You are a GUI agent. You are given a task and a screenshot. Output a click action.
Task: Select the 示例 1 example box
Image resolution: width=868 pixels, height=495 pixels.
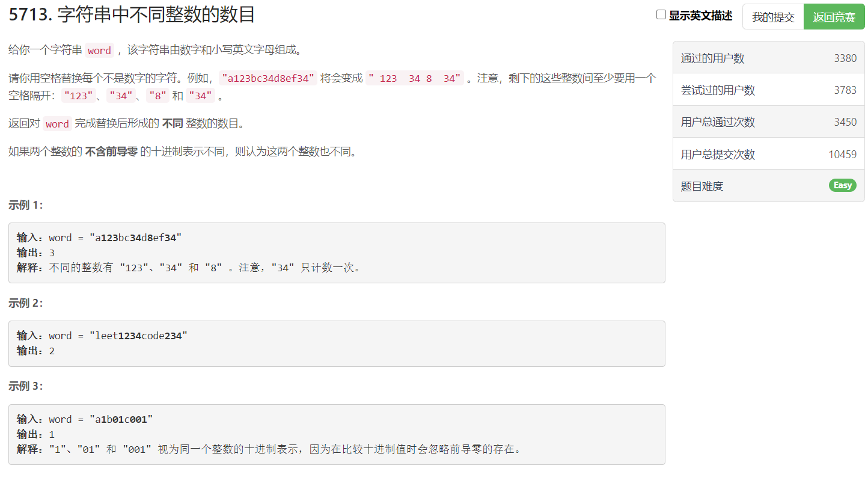[x=337, y=252]
